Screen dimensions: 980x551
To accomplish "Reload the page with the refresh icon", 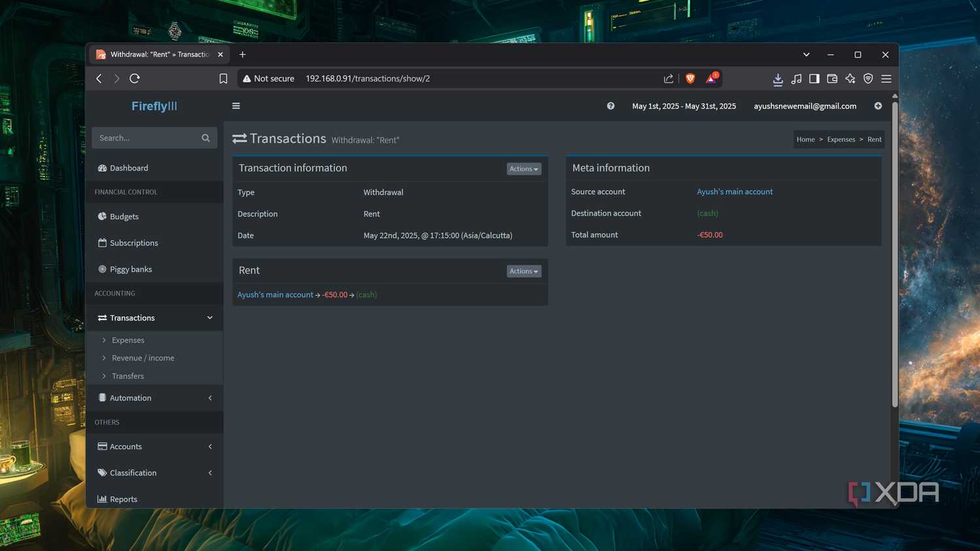I will click(x=135, y=78).
